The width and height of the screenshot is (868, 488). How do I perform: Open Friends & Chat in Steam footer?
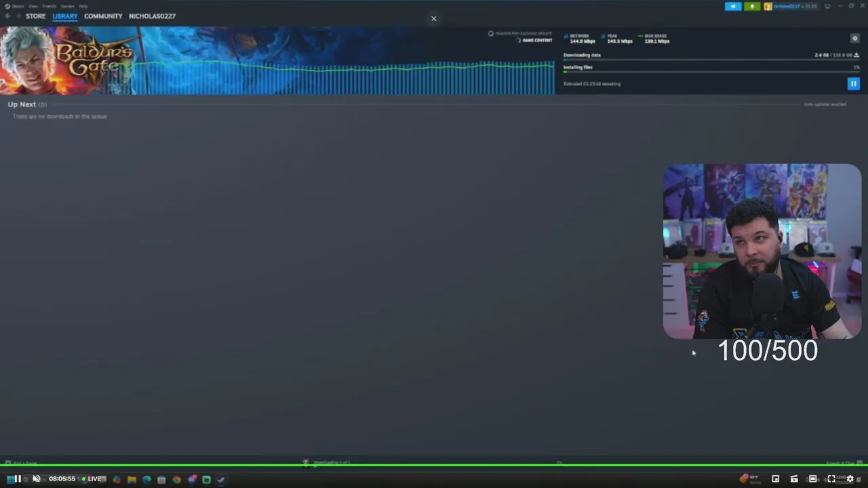pyautogui.click(x=843, y=463)
